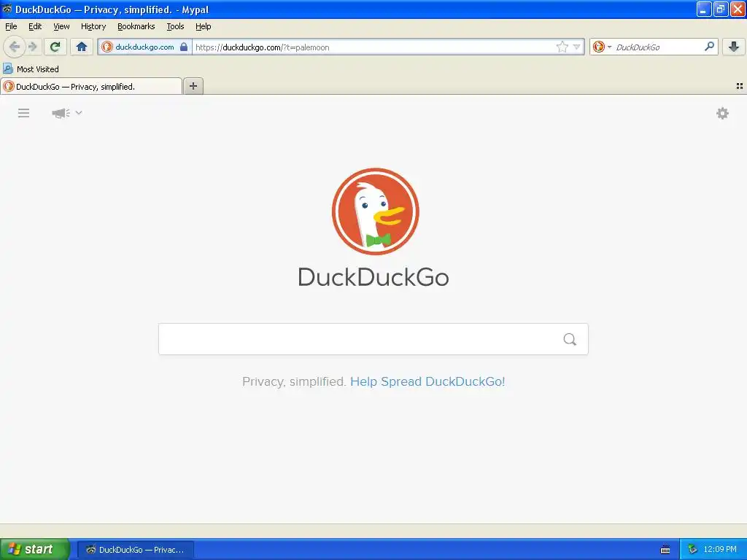
Task: Open the URL history dropdown arrow
Action: (x=577, y=47)
